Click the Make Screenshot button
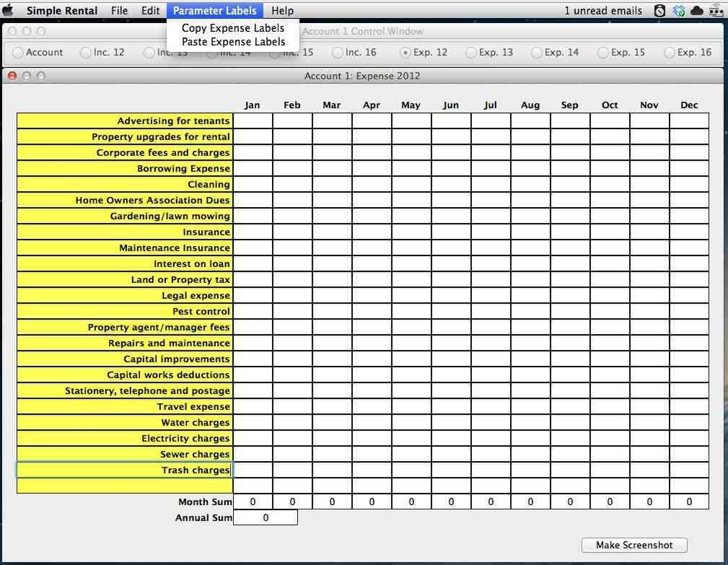 coord(633,545)
